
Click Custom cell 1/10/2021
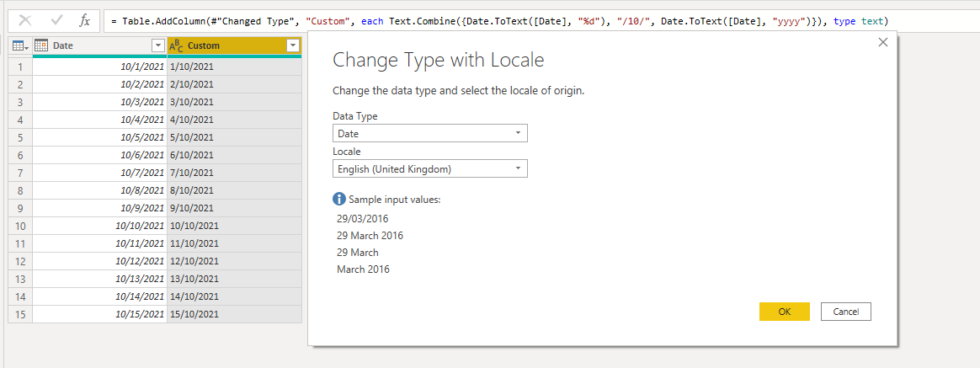[234, 67]
